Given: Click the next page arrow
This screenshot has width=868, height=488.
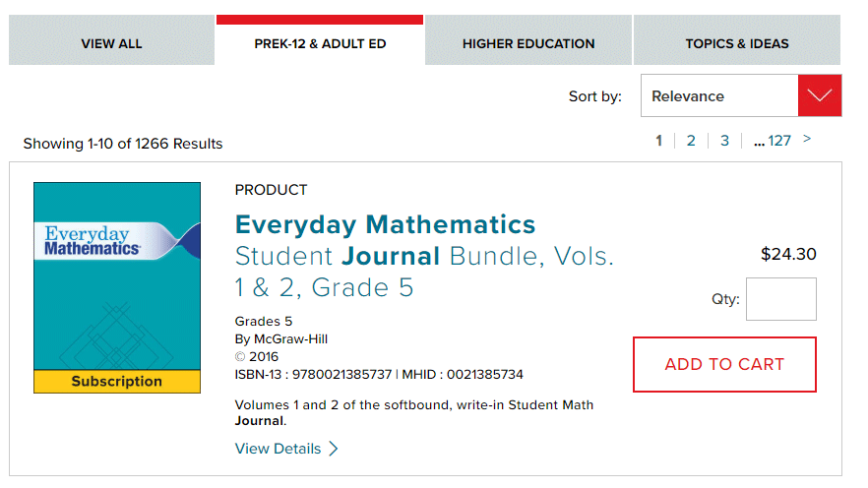Looking at the screenshot, I should coord(807,140).
